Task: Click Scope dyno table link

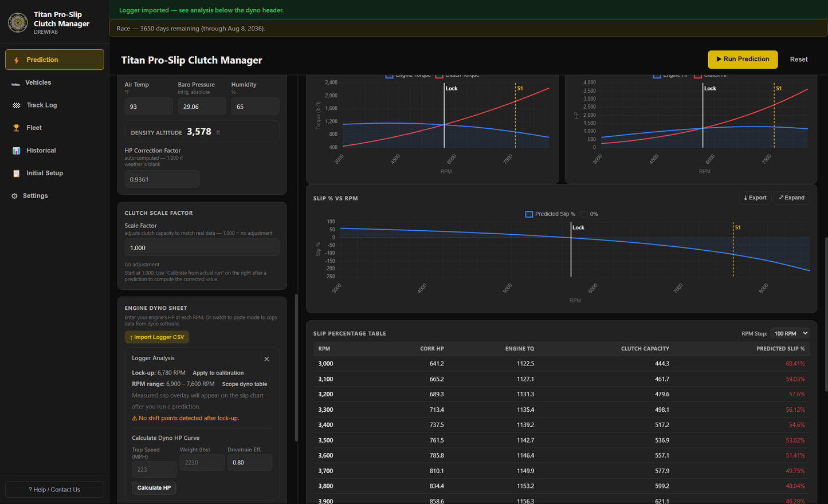Action: coord(245,384)
